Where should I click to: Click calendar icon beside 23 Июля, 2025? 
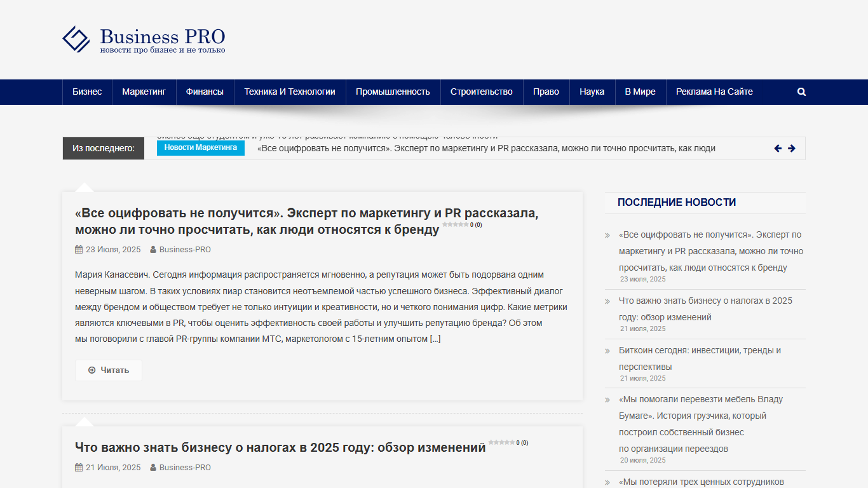point(79,250)
